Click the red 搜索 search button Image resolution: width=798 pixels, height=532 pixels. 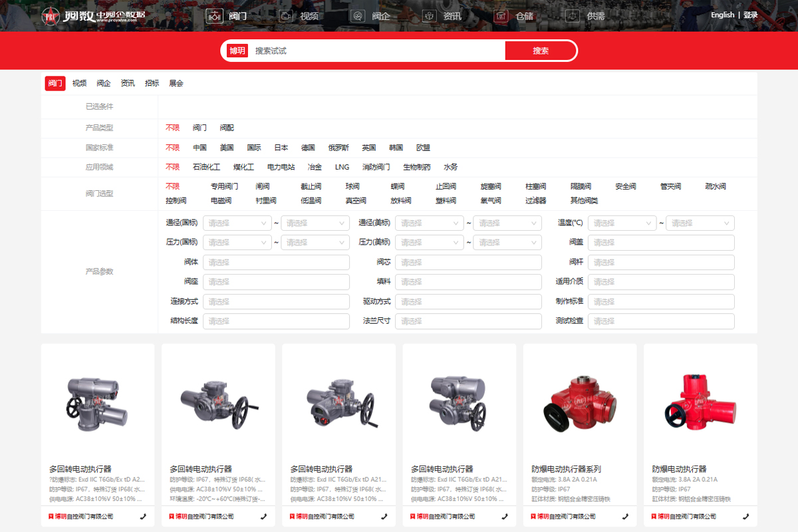tap(540, 51)
